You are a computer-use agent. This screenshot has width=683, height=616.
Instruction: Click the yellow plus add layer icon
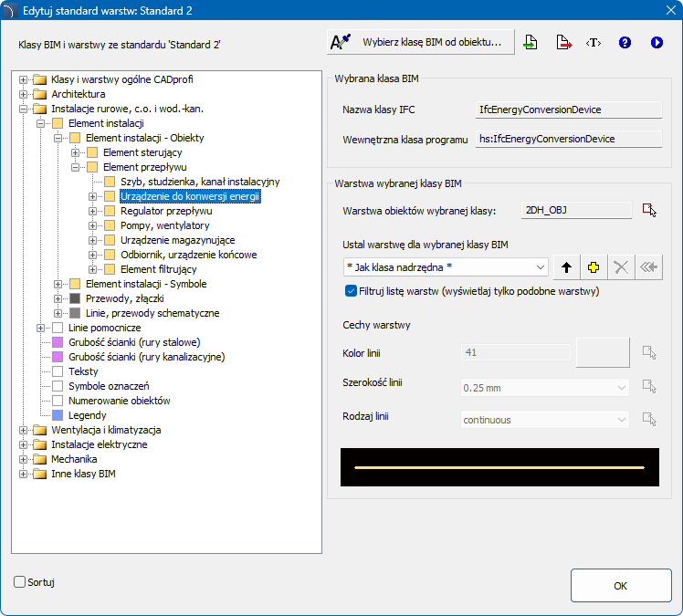click(594, 267)
